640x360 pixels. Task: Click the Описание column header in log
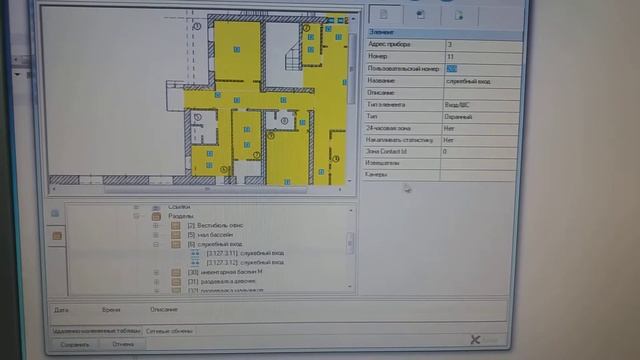coord(164,309)
